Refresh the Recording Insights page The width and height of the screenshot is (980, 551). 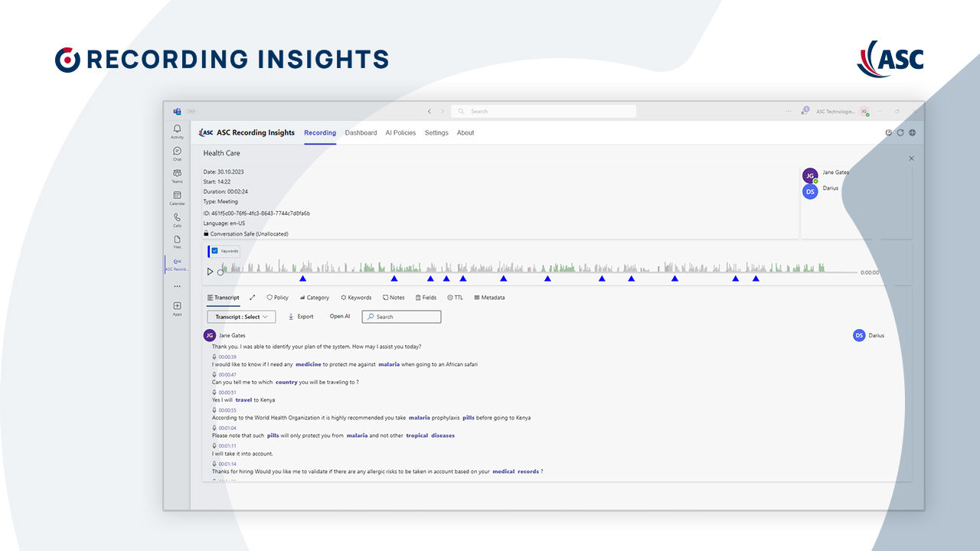click(900, 132)
